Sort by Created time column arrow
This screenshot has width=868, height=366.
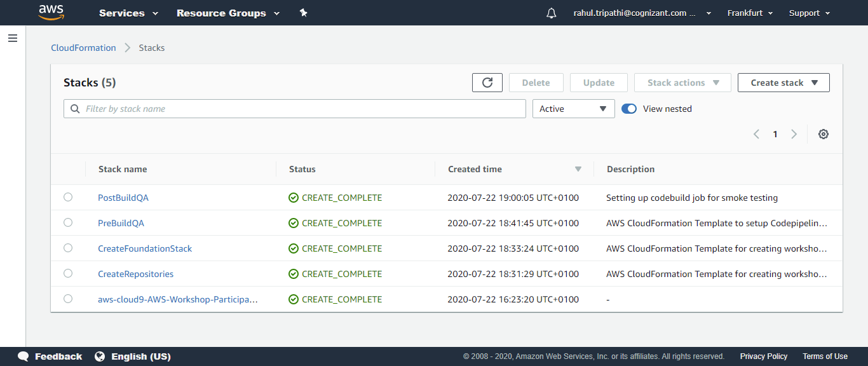578,169
